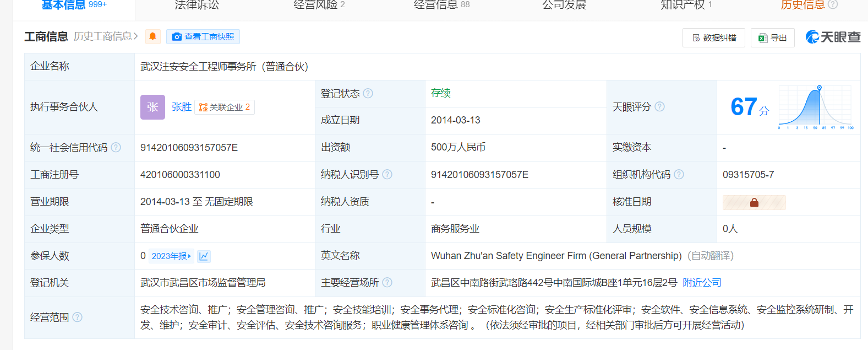
Task: Click help icon next to 登记状态
Action: (368, 93)
